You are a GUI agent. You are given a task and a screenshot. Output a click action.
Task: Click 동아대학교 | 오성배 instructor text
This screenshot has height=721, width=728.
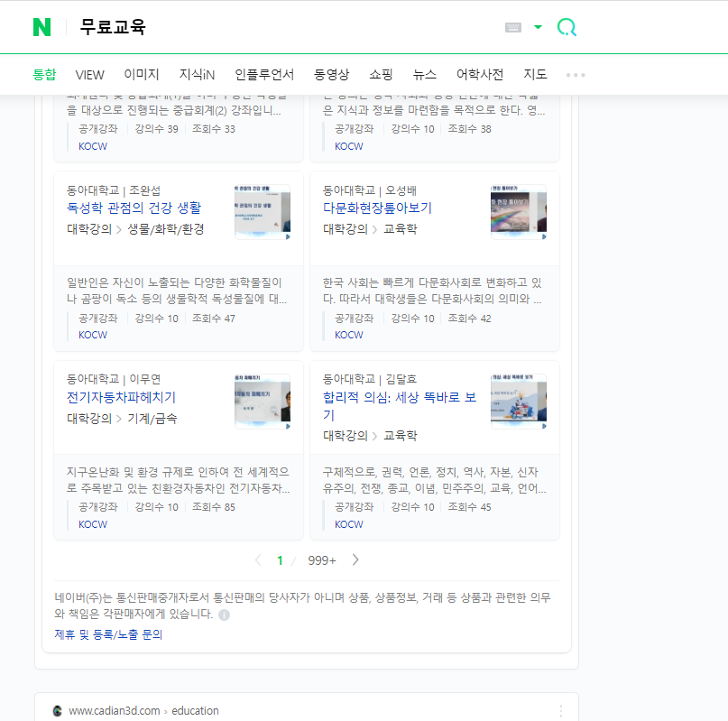click(370, 190)
